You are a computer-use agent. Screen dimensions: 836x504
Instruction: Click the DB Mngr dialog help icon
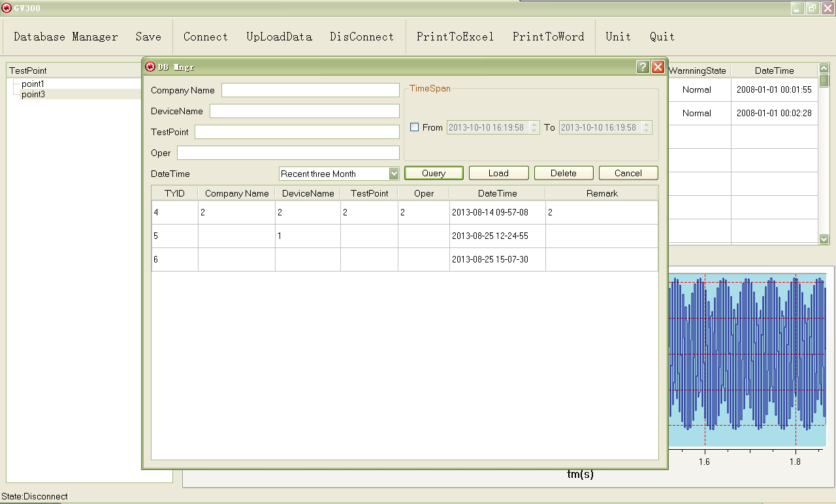643,67
